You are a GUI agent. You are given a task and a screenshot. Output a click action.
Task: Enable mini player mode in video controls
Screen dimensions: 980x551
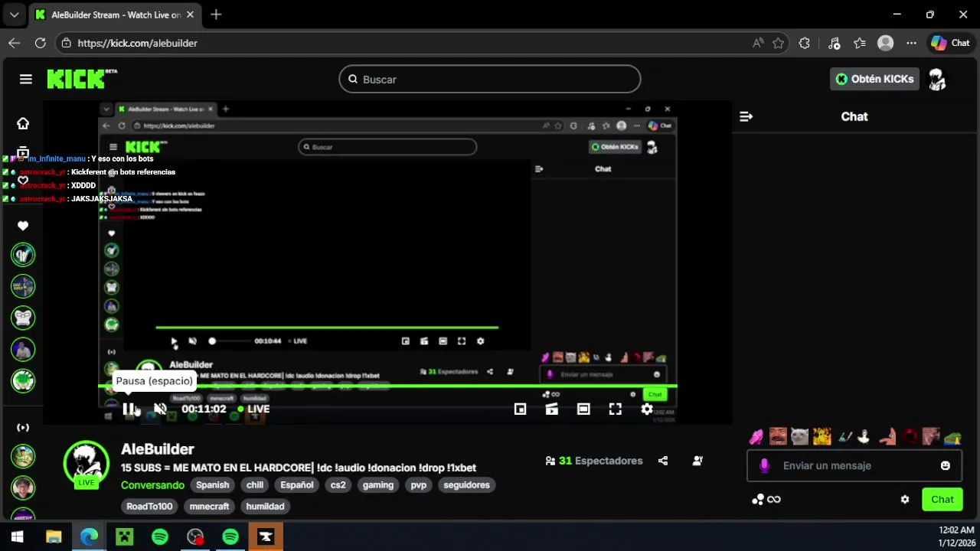[520, 409]
